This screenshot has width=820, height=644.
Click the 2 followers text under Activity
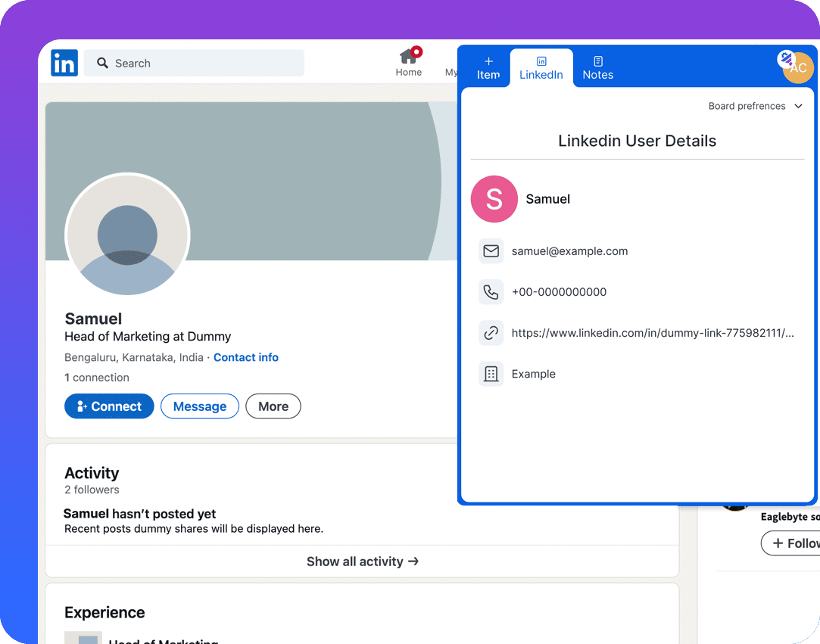tap(92, 490)
